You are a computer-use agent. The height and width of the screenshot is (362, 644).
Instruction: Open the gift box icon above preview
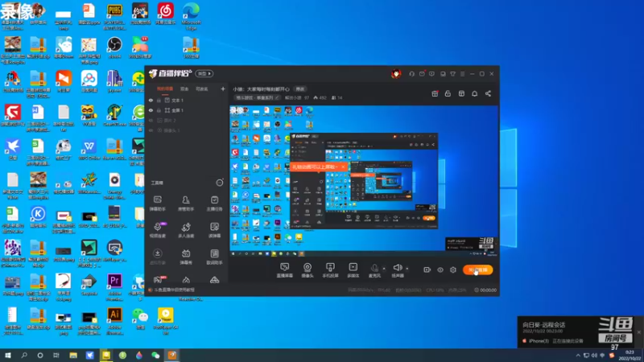coord(435,93)
